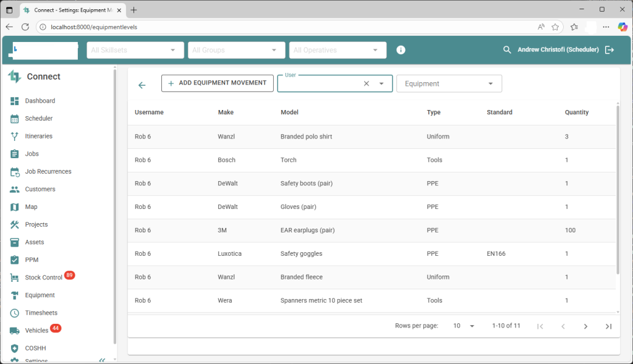Select Vehicles in the sidebar menu

coord(36,331)
